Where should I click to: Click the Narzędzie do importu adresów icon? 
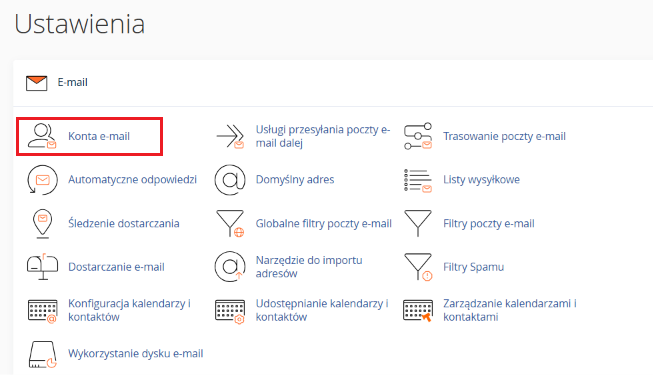[230, 267]
